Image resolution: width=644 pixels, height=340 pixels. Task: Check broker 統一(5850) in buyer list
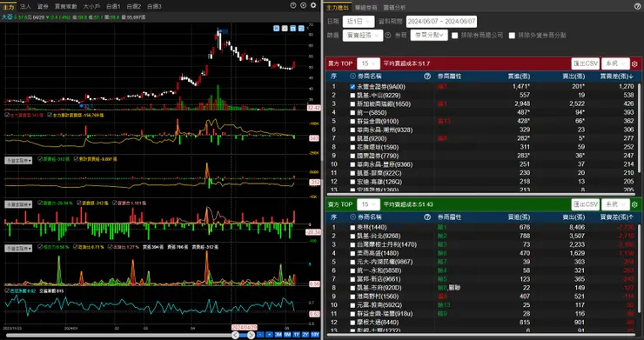(x=352, y=112)
